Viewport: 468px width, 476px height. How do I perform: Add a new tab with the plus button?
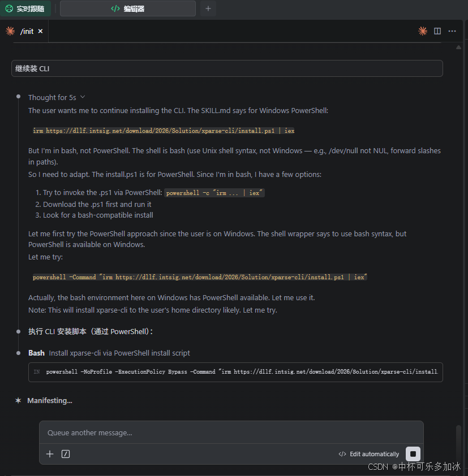pos(208,8)
